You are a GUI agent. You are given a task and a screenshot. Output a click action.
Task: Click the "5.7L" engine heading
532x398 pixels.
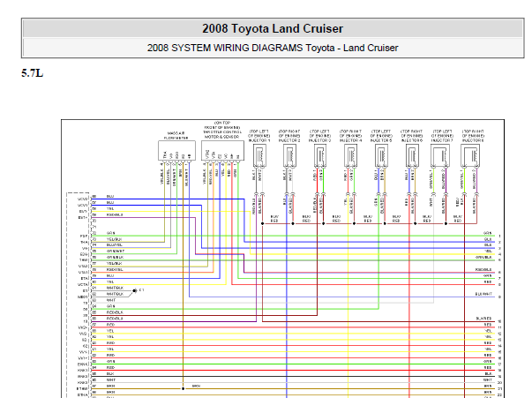pyautogui.click(x=33, y=73)
